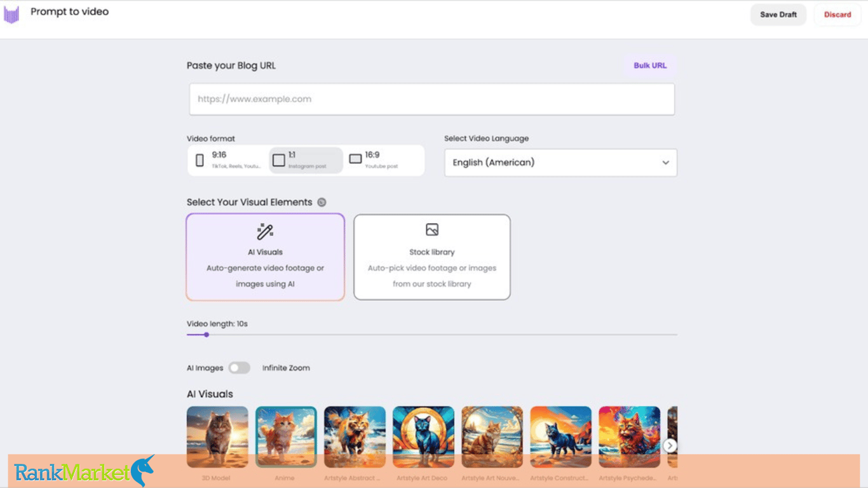Select the Artstyle Art Nouveau thumbnail
This screenshot has width=868, height=488.
492,437
